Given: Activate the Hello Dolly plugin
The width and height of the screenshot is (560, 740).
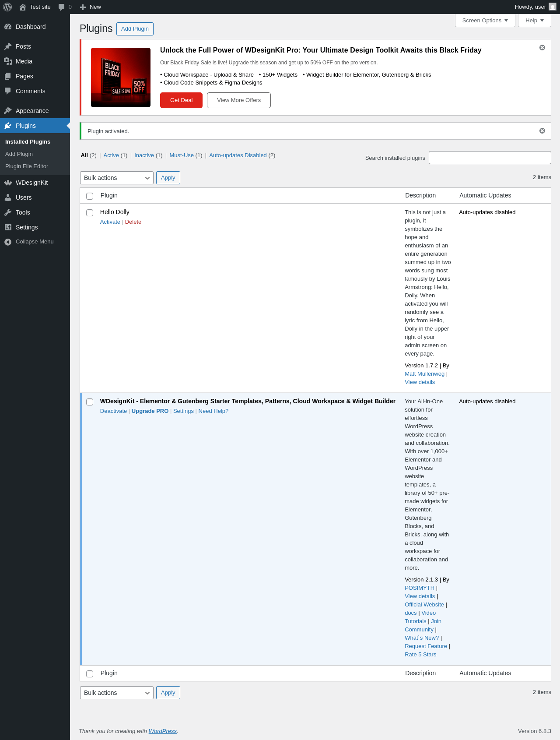Looking at the screenshot, I should 110,222.
